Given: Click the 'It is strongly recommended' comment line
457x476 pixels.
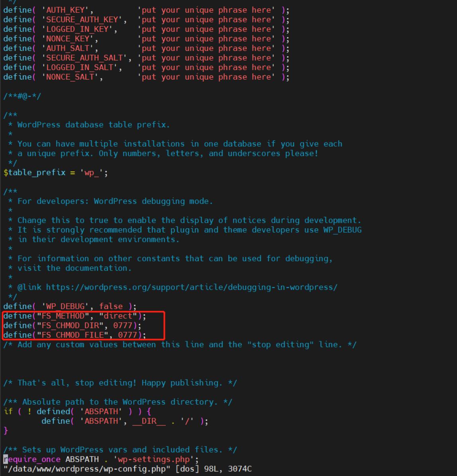Looking at the screenshot, I should (190, 230).
